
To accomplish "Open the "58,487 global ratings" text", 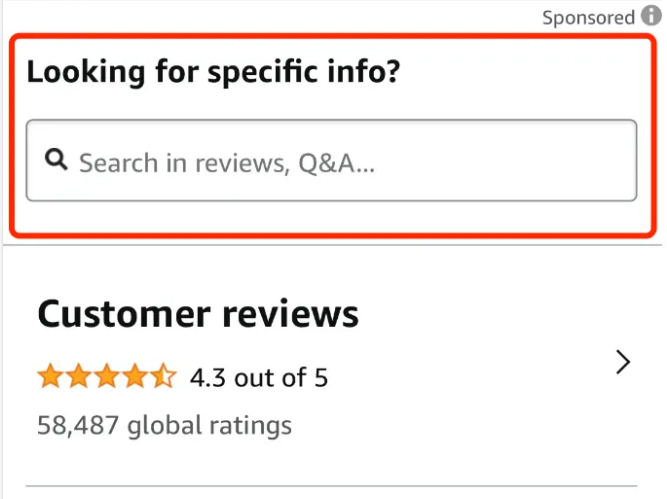I will click(165, 425).
